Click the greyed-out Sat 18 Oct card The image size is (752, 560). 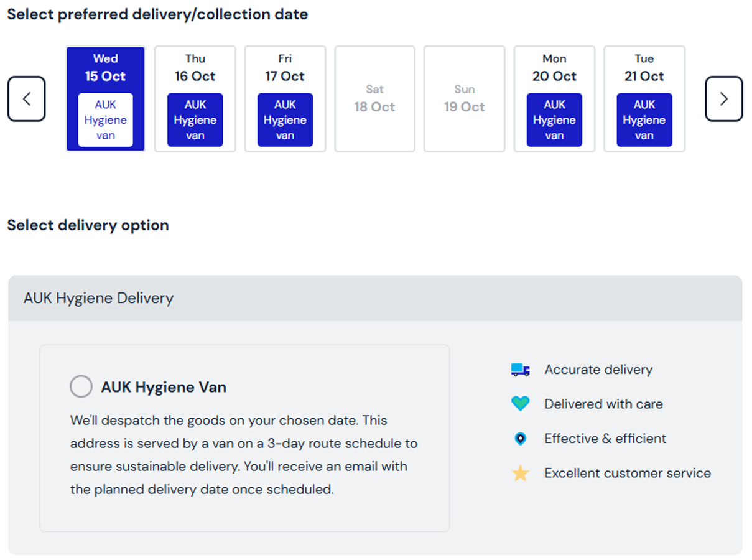click(x=374, y=98)
